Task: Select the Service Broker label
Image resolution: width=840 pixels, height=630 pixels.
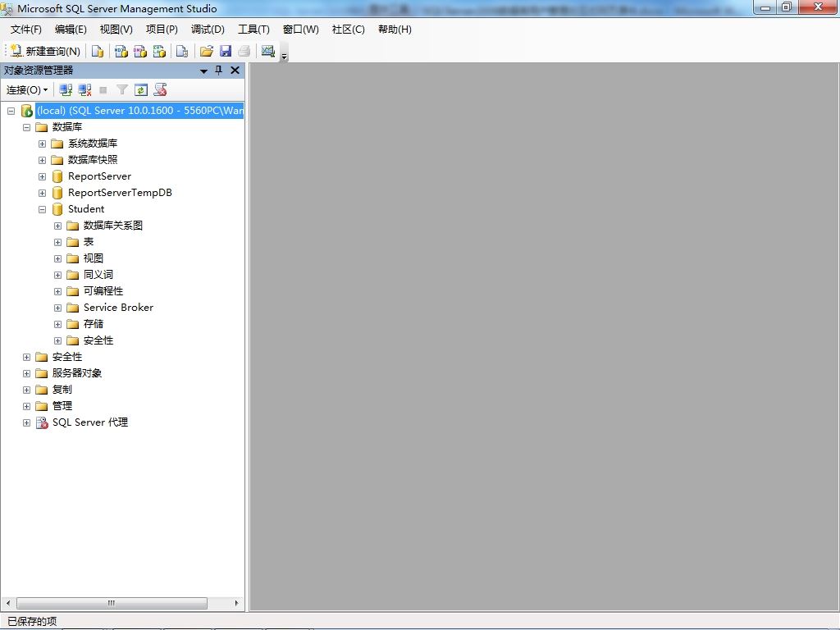Action: (x=118, y=308)
